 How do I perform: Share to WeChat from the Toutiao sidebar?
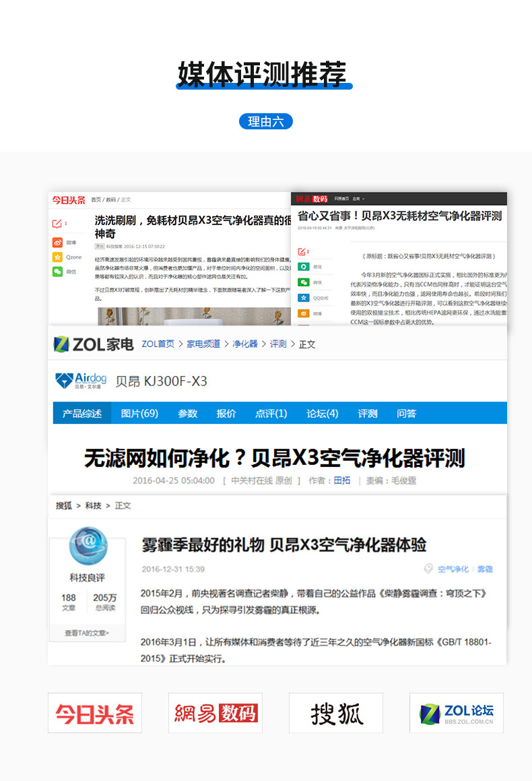[58, 272]
